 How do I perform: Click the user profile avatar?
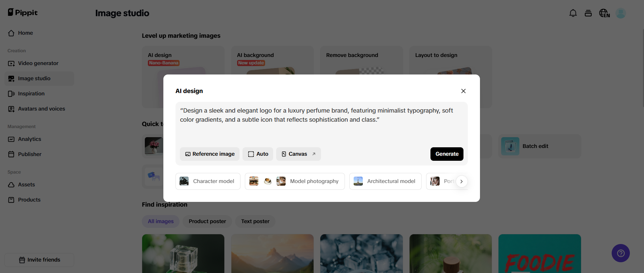tap(620, 13)
